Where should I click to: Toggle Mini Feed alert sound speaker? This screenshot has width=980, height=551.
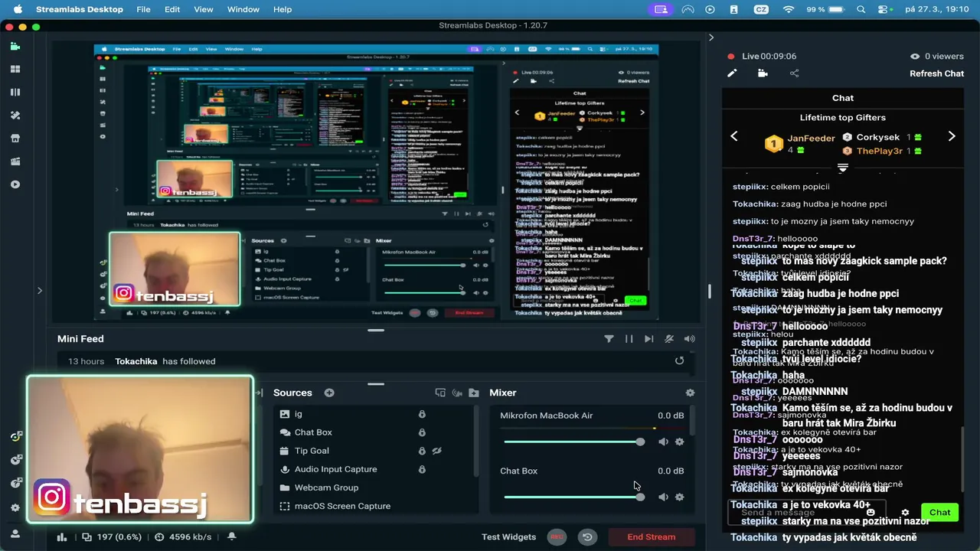(690, 338)
